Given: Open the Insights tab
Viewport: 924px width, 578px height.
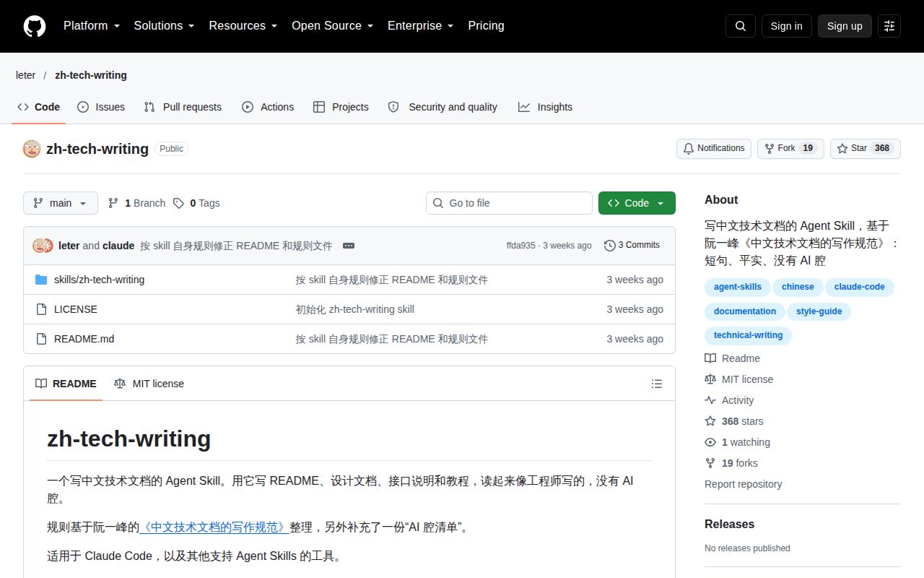Looking at the screenshot, I should point(545,107).
